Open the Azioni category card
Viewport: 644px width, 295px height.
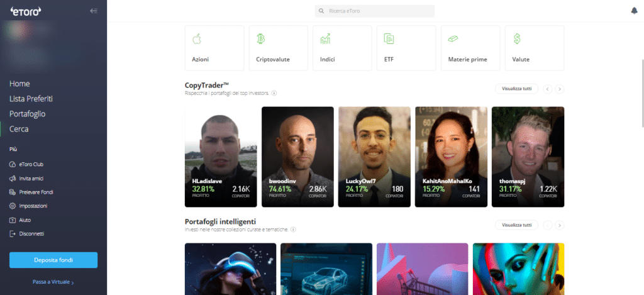tap(214, 48)
